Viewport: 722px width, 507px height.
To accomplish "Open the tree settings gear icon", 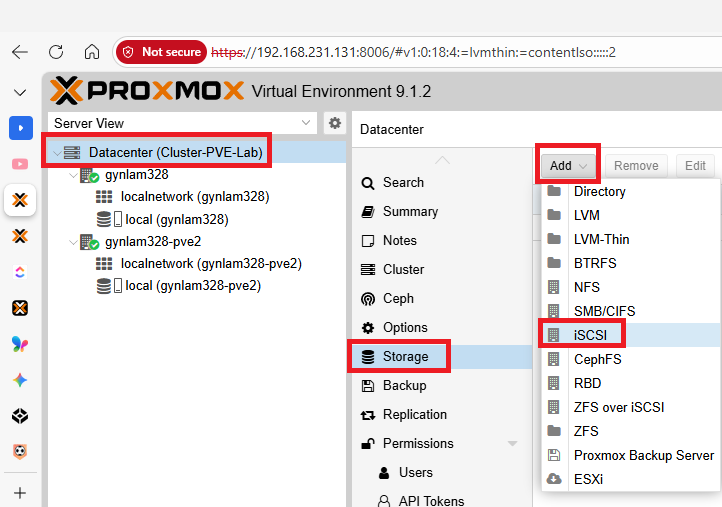I will click(335, 123).
